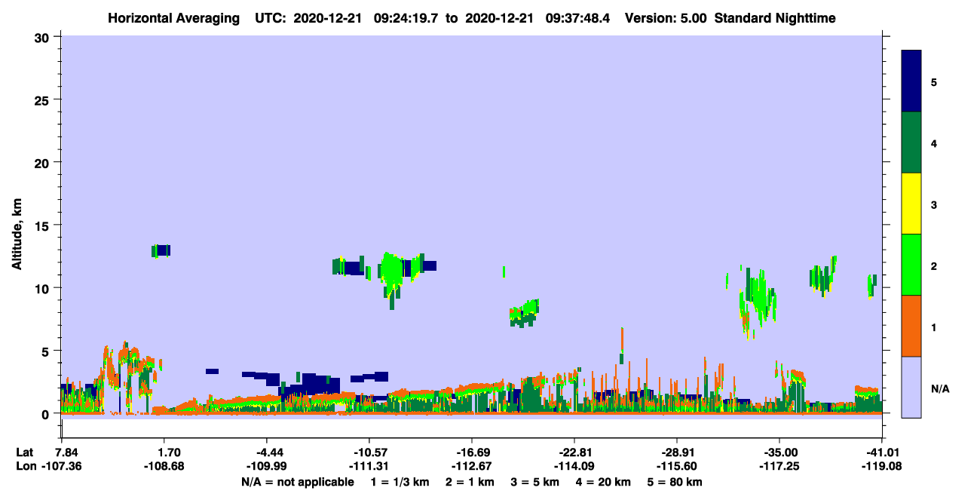Click 'Standard Nighttime' in the title
980x503 pixels.
tap(775, 18)
